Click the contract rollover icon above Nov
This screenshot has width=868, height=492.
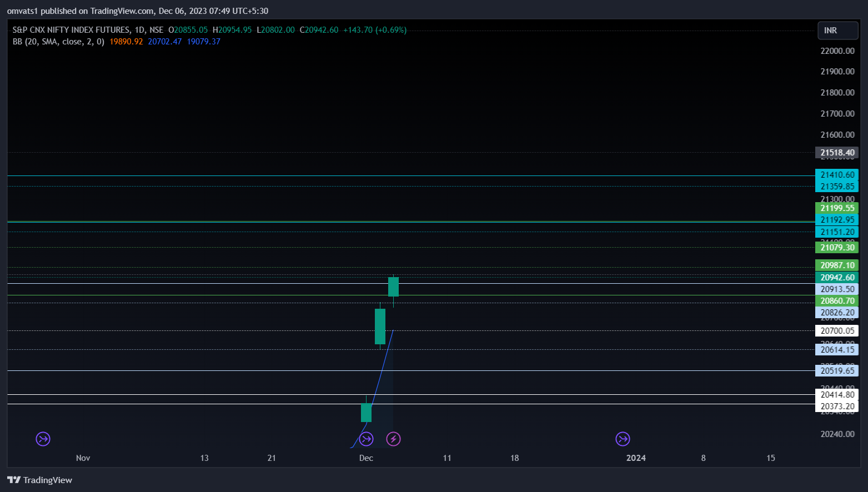click(x=43, y=439)
